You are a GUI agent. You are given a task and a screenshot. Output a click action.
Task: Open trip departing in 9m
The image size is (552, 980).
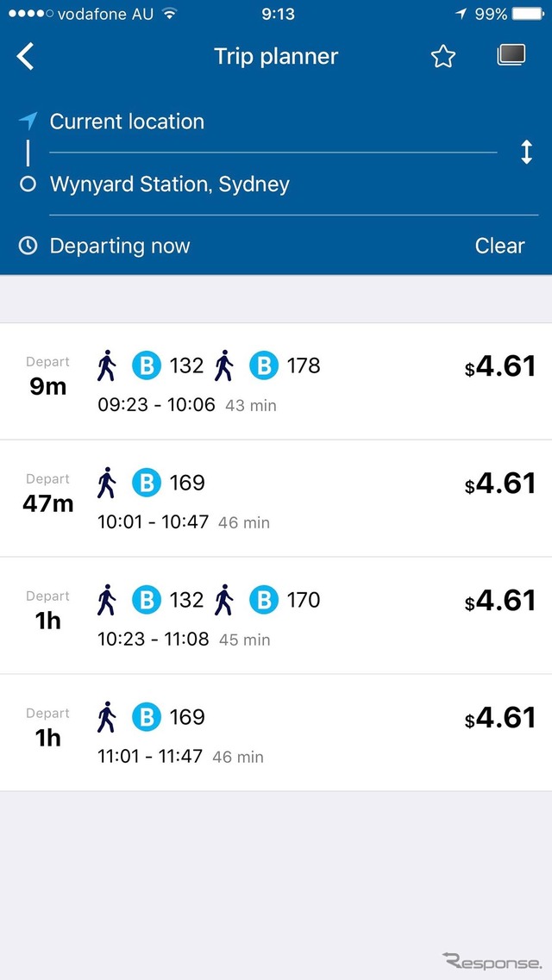[x=276, y=381]
